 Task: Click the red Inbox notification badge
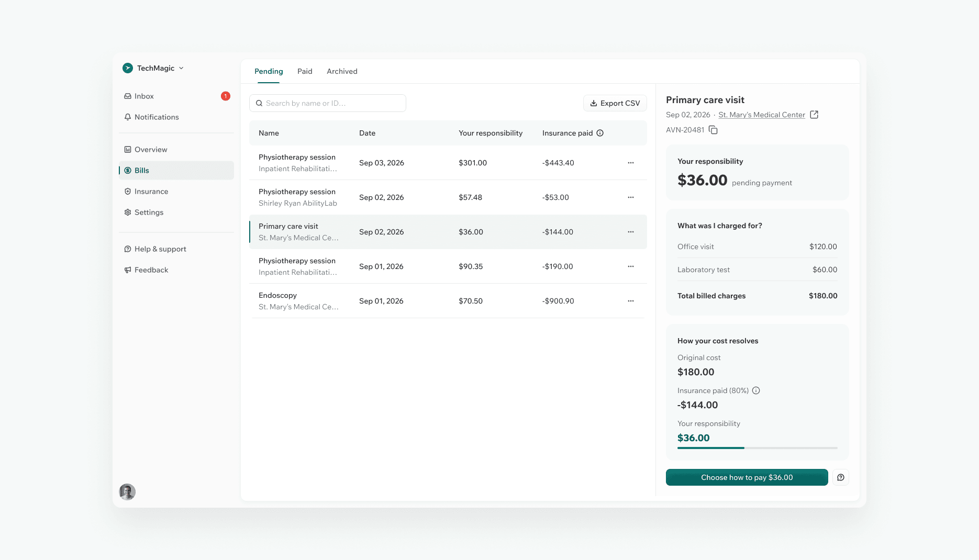(226, 96)
